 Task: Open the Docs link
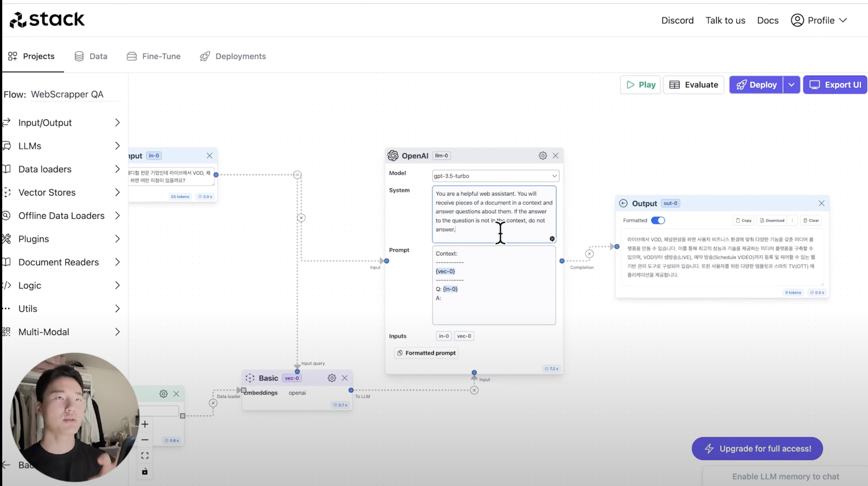(x=768, y=20)
